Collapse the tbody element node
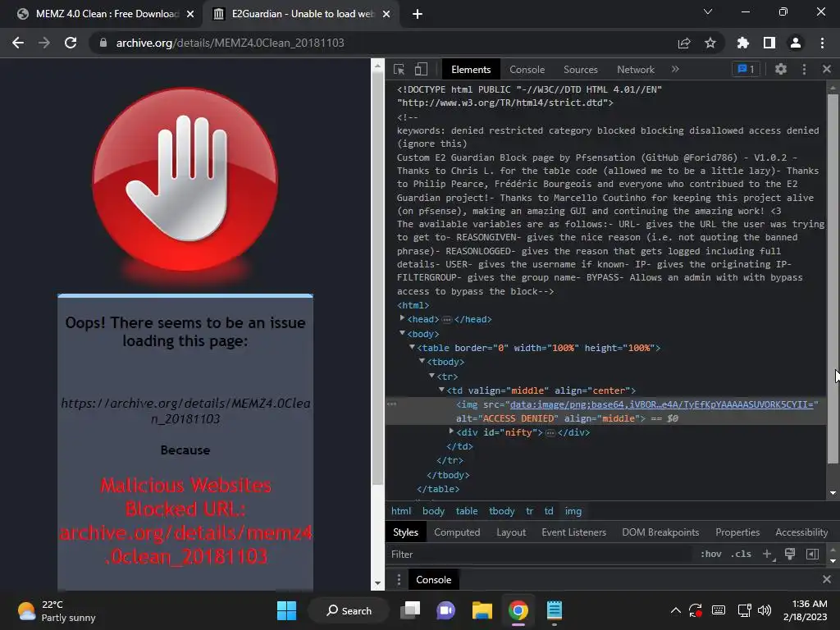 422,362
